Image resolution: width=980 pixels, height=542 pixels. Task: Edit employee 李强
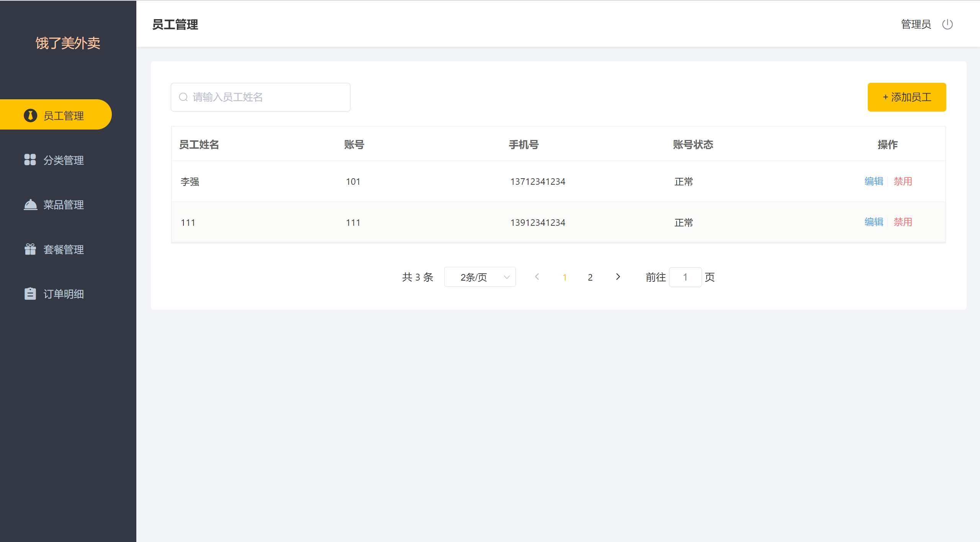pos(874,181)
